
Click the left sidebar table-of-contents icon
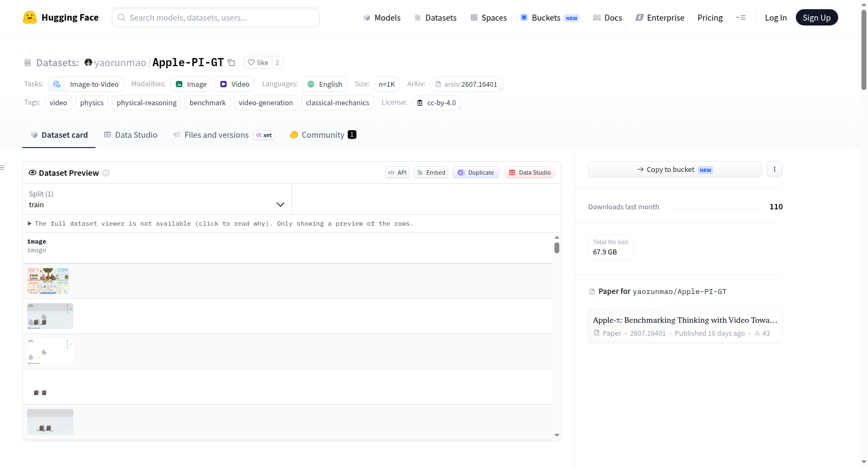pyautogui.click(x=2, y=168)
